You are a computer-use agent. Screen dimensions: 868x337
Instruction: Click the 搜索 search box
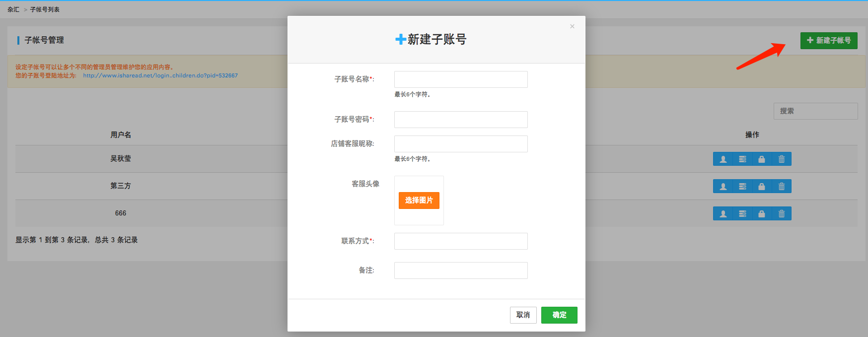(815, 111)
